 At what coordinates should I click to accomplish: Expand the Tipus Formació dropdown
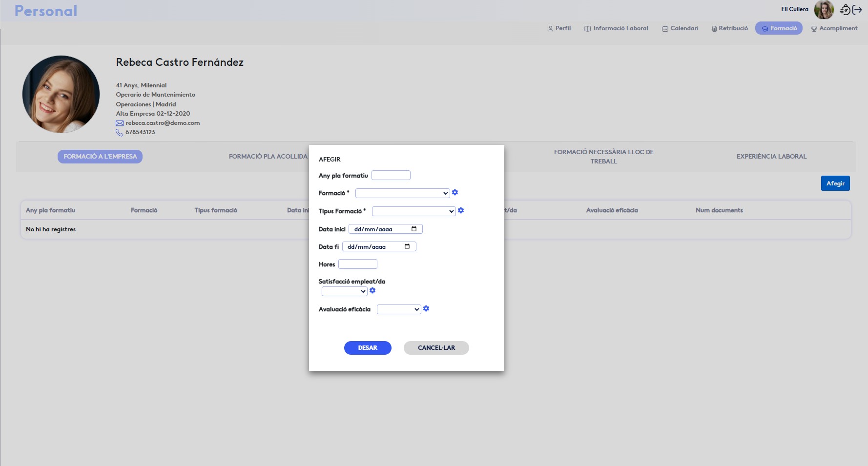pyautogui.click(x=413, y=211)
